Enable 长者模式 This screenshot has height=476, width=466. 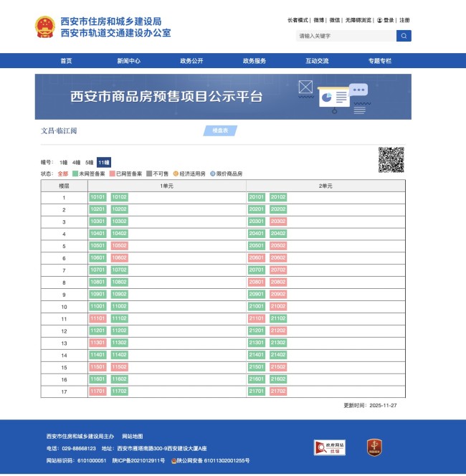click(298, 20)
